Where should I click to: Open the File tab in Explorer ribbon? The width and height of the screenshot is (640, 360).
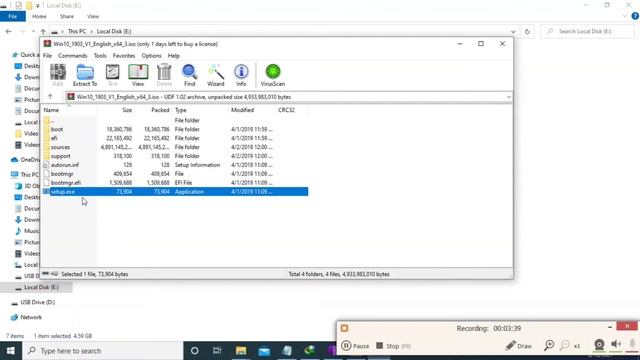13,16
